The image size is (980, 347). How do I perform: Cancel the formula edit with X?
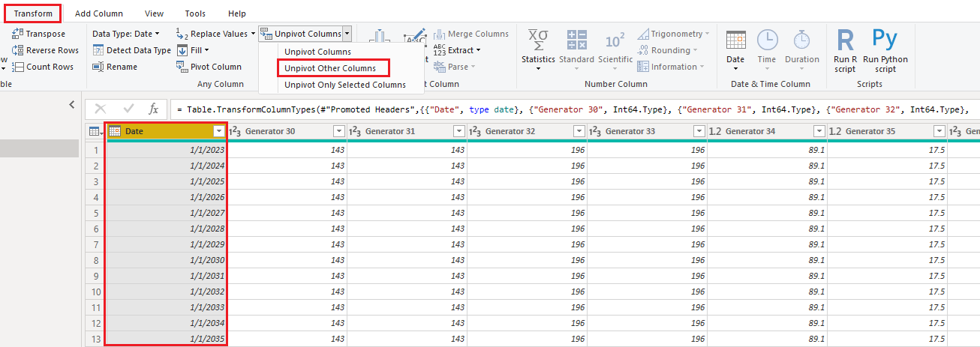pos(101,109)
